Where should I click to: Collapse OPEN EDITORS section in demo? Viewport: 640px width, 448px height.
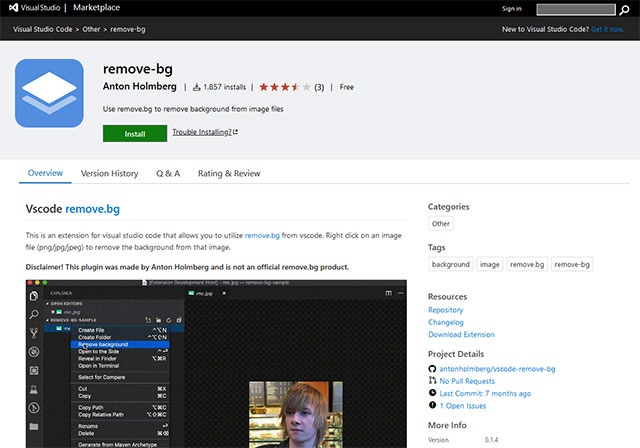pos(64,304)
